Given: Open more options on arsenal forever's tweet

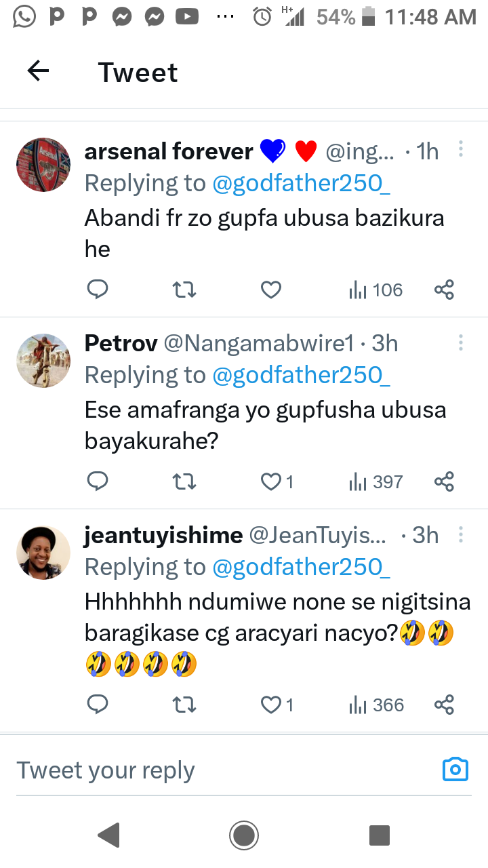Looking at the screenshot, I should tap(461, 150).
